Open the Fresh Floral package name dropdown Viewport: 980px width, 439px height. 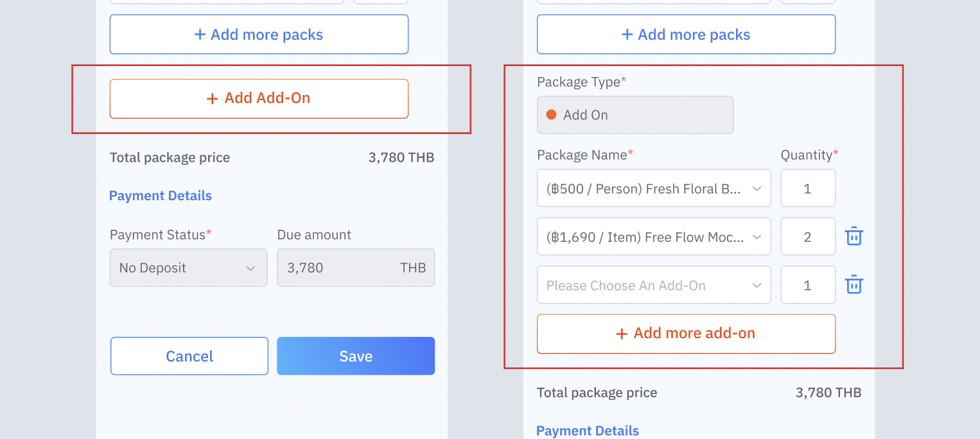[x=653, y=189]
